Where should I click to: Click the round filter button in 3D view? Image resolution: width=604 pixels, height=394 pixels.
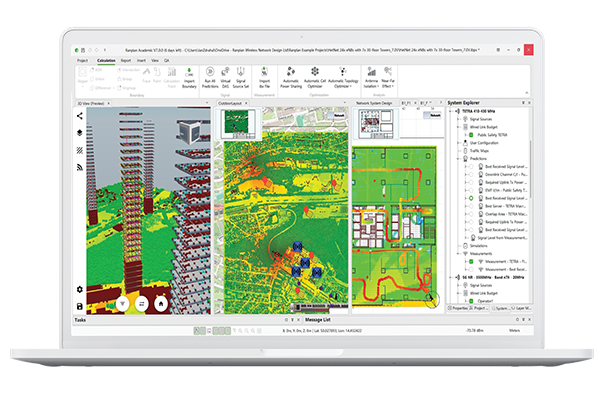tap(122, 303)
